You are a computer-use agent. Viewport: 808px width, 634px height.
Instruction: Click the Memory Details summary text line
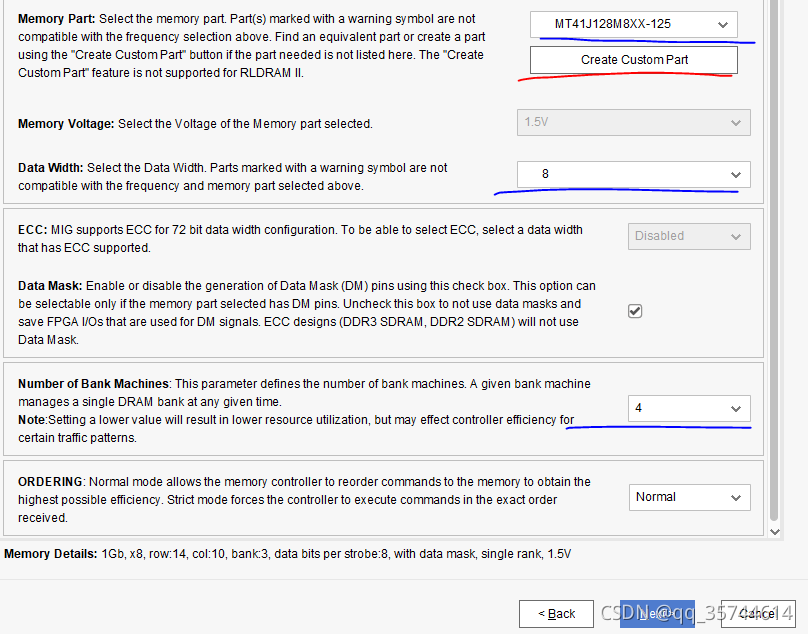click(288, 554)
